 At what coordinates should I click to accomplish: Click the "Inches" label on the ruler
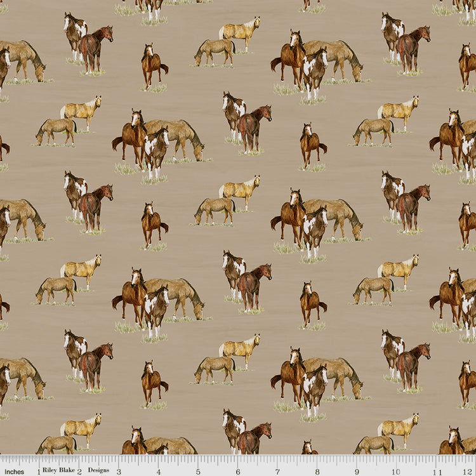(14, 472)
